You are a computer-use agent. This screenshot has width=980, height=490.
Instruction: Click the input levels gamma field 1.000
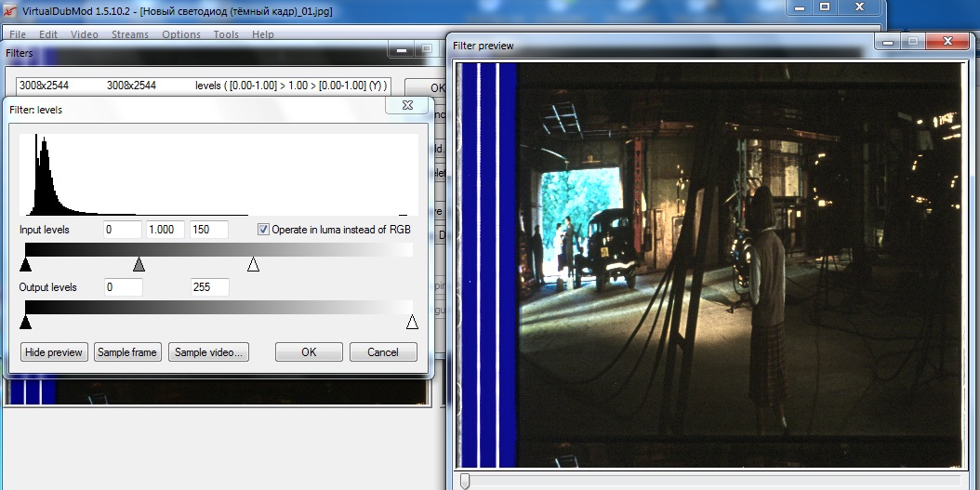[x=166, y=230]
